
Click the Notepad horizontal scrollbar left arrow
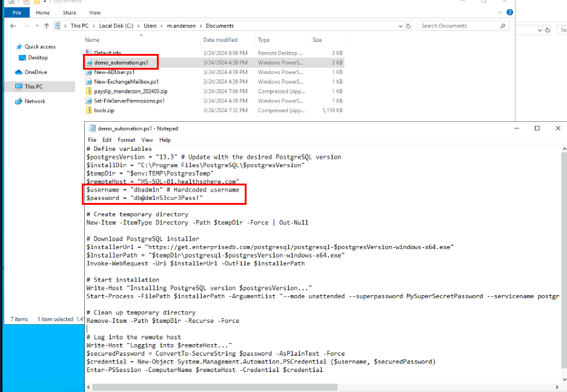point(88,387)
